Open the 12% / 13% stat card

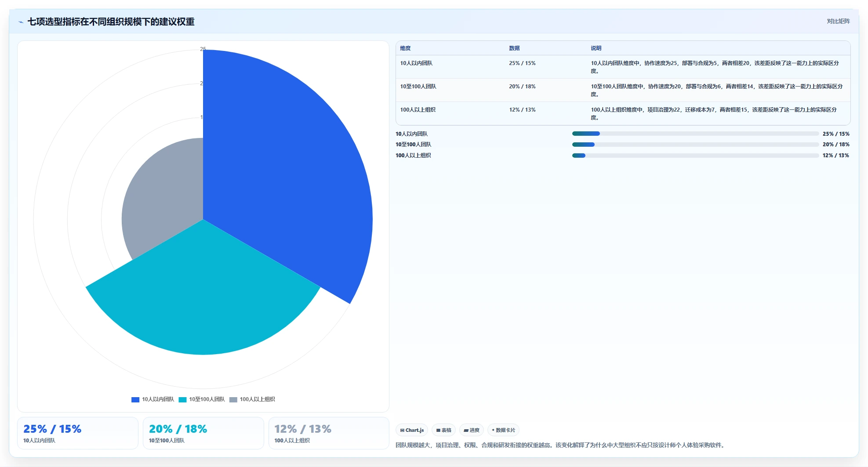click(329, 433)
